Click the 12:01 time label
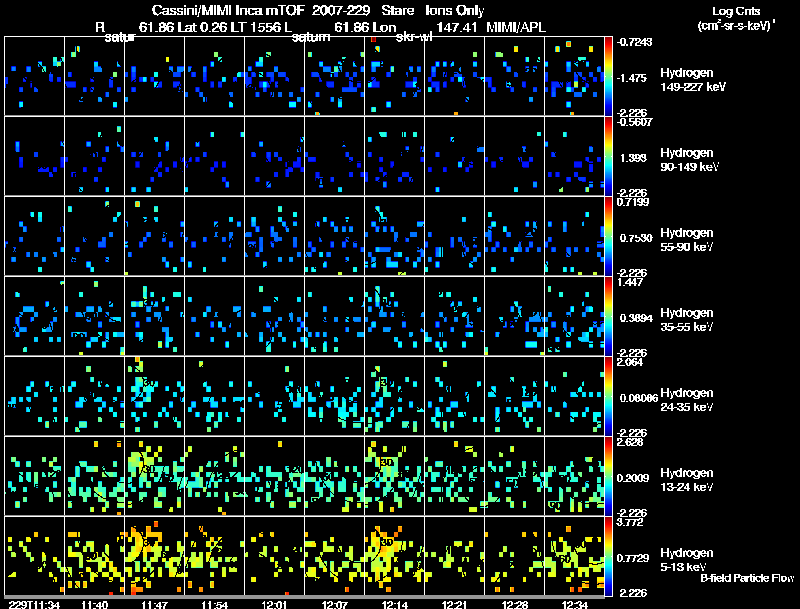The width and height of the screenshot is (800, 609). [274, 604]
